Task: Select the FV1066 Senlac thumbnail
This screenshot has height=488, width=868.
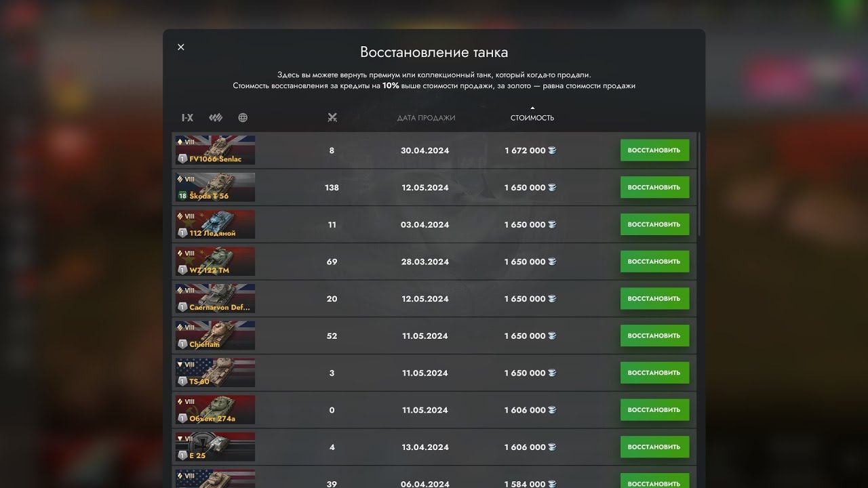Action: tap(215, 150)
